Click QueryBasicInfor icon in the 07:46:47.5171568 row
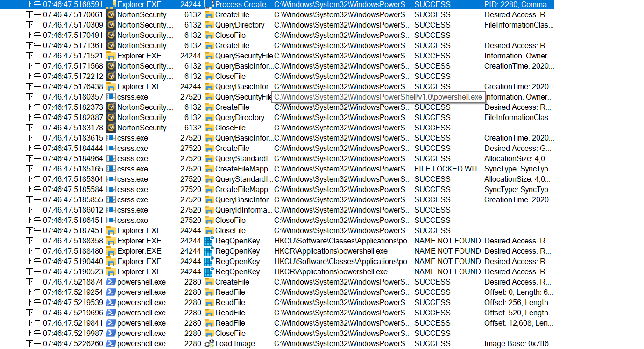 pos(209,66)
